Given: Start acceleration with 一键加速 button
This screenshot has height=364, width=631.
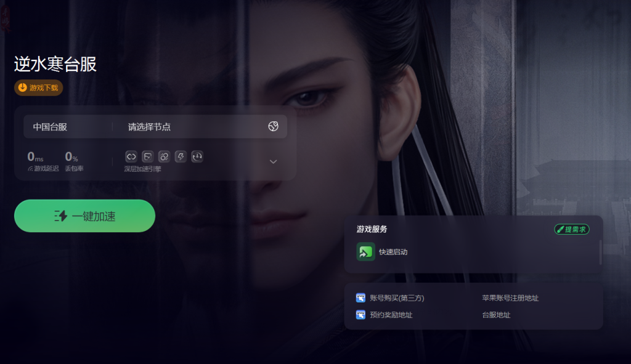Looking at the screenshot, I should click(x=84, y=216).
